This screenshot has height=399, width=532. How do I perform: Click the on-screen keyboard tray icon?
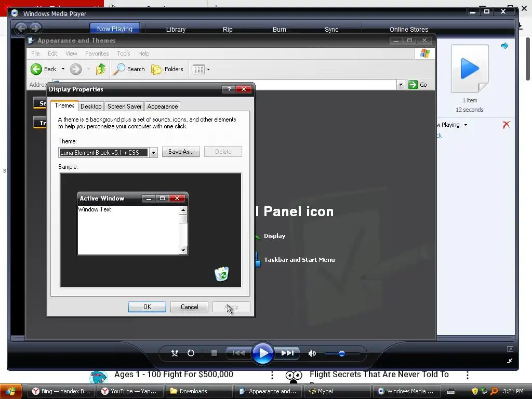tap(451, 392)
